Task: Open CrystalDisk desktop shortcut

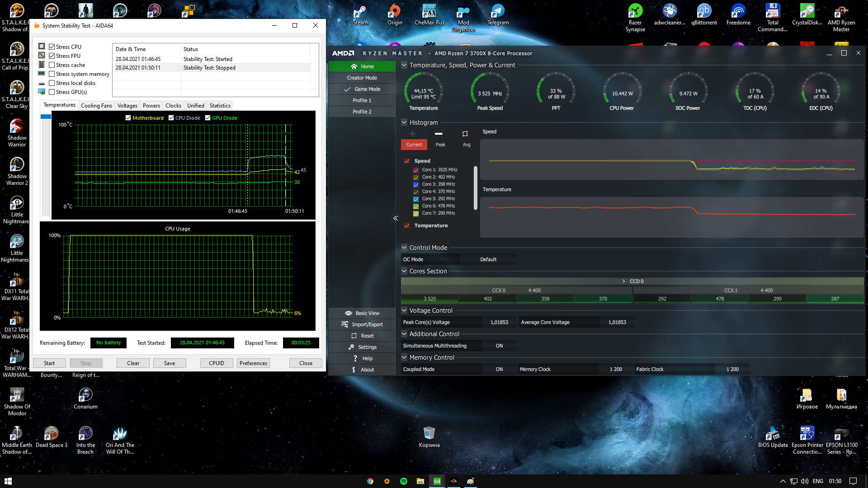Action: tap(807, 15)
